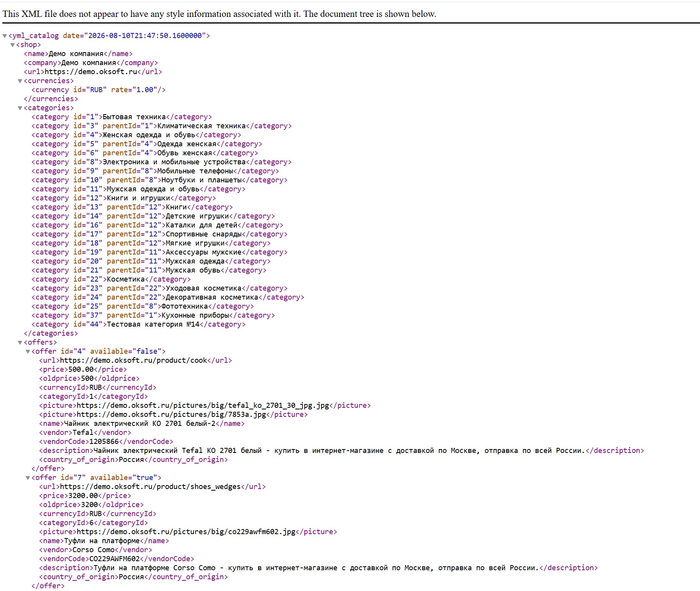This screenshot has width=700, height=591.
Task: Click the categoryId '1' line
Action: pos(94,396)
